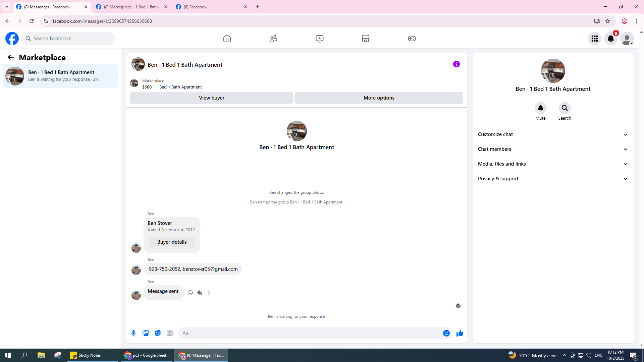This screenshot has width=644, height=362.
Task: Open the Gaming icon in top navigation
Action: click(x=412, y=39)
